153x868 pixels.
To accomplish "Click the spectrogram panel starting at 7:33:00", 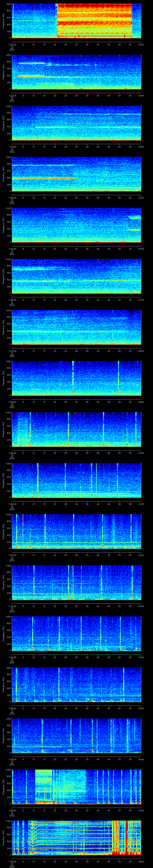I will tap(76, 633).
